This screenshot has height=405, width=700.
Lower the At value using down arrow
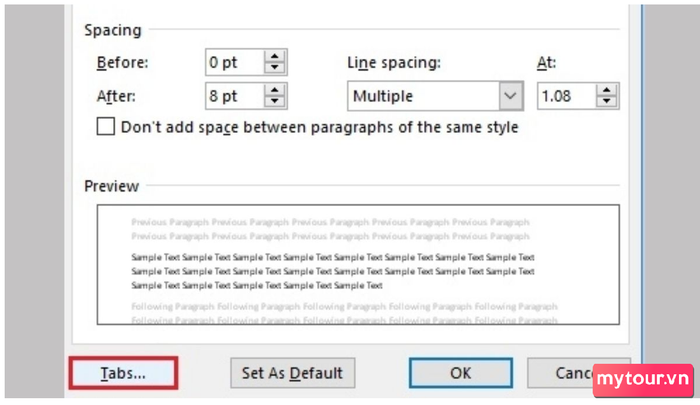point(606,101)
